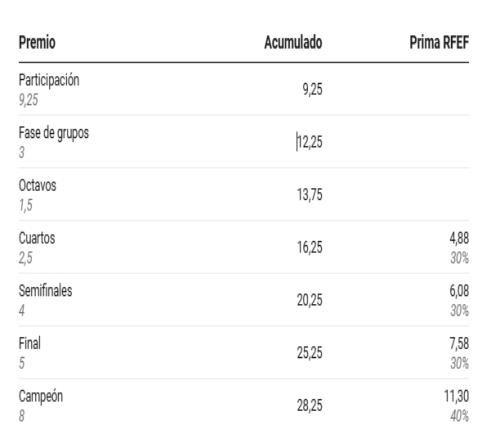The image size is (500, 440).
Task: Click the Prima RFEF column header
Action: point(439,42)
